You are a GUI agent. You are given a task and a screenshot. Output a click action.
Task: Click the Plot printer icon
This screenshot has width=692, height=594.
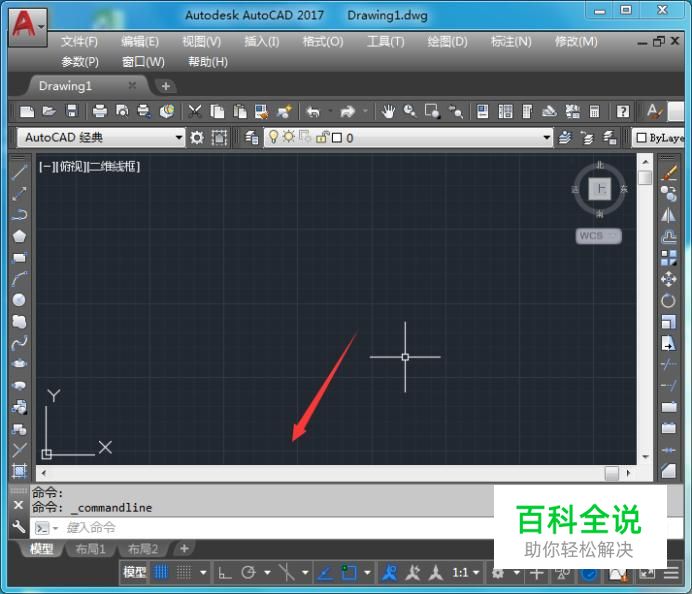(100, 111)
